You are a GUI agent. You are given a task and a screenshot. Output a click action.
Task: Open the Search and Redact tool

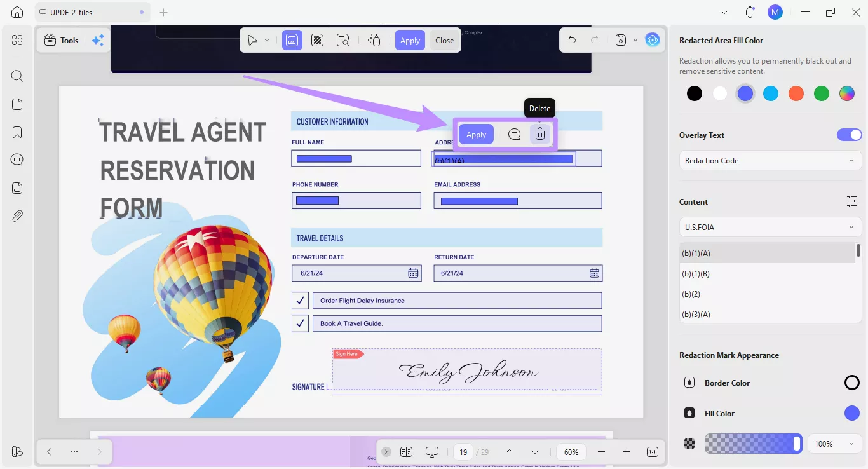pos(343,41)
